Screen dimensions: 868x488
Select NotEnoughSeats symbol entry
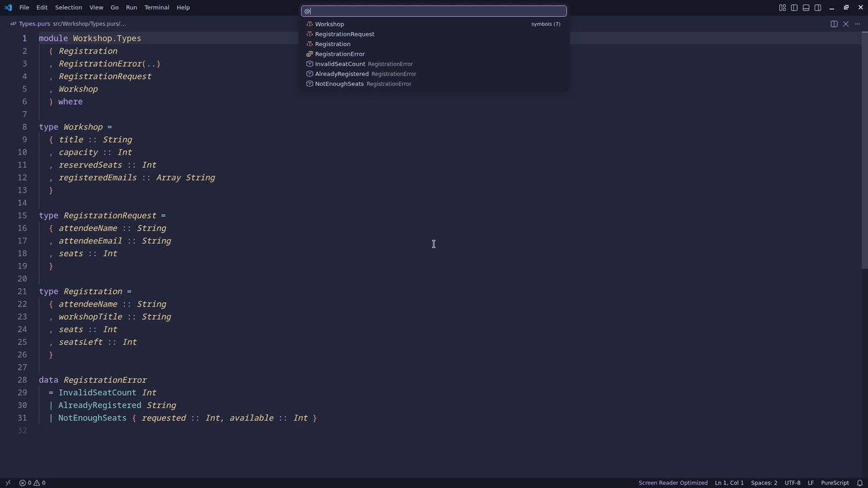point(434,84)
